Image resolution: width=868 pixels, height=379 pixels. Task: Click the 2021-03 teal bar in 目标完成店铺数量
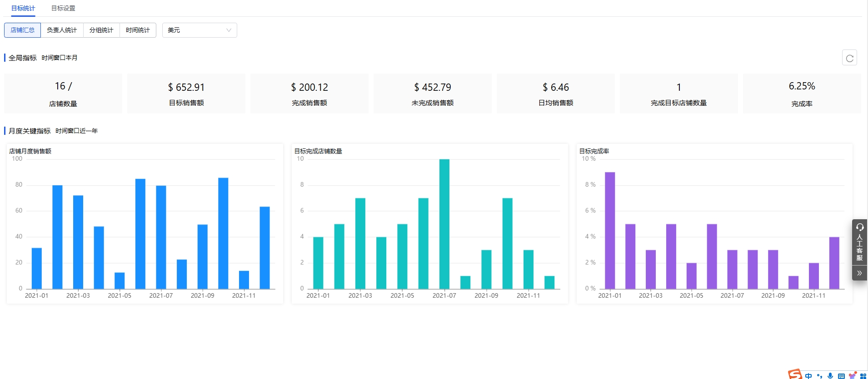pyautogui.click(x=360, y=243)
